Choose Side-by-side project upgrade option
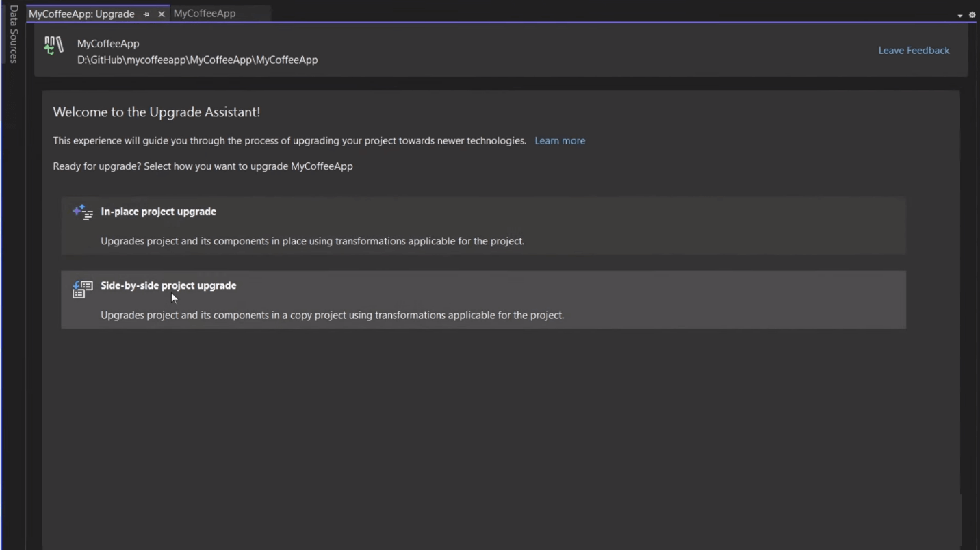This screenshot has height=551, width=980. [x=483, y=300]
